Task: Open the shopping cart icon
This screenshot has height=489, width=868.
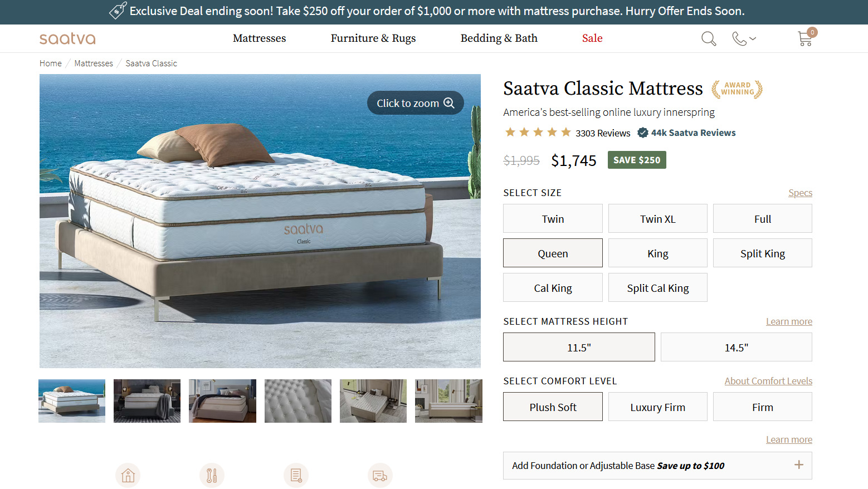Action: 805,38
